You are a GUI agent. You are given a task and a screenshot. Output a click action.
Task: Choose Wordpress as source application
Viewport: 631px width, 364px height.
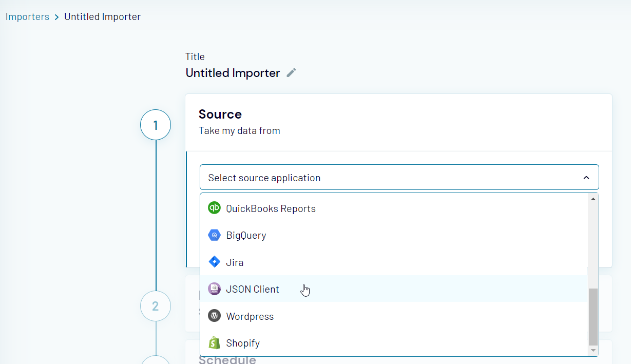394,316
